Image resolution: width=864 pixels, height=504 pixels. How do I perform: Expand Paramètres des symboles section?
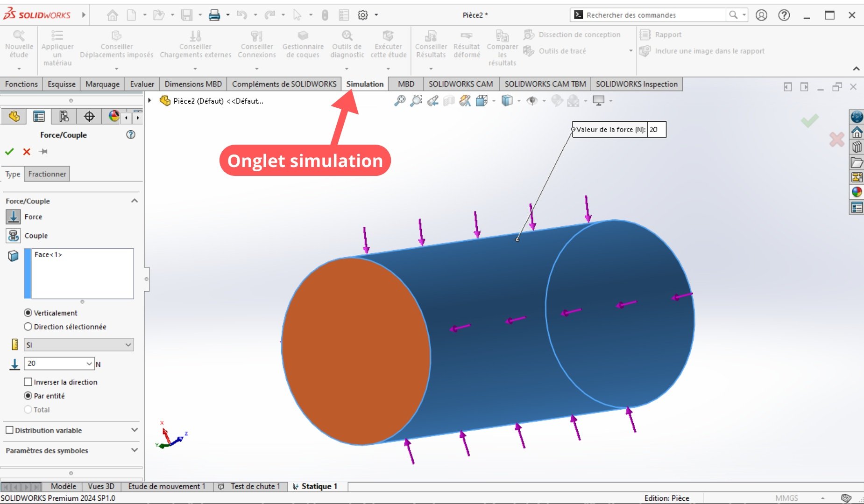[x=135, y=450]
